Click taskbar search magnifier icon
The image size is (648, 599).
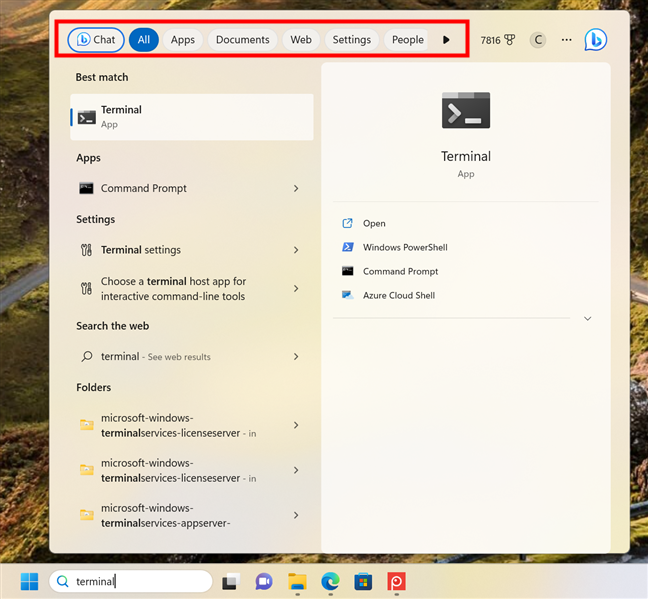[x=63, y=581]
